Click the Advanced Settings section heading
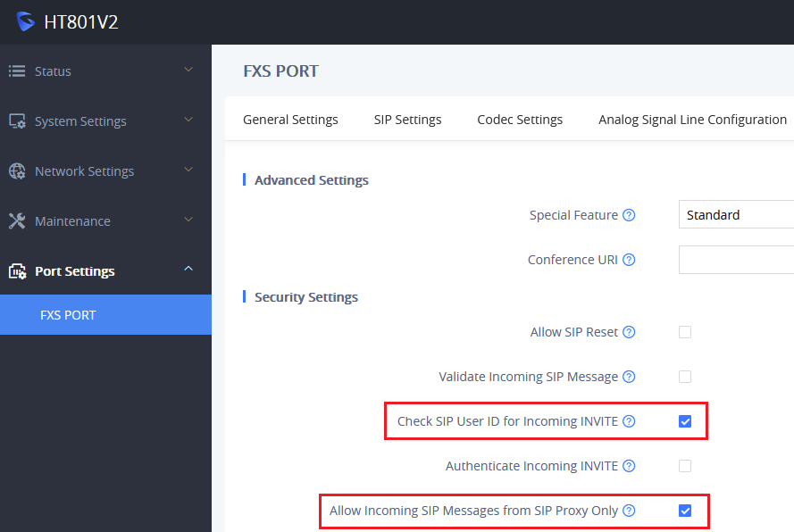This screenshot has width=794, height=532. 312,180
